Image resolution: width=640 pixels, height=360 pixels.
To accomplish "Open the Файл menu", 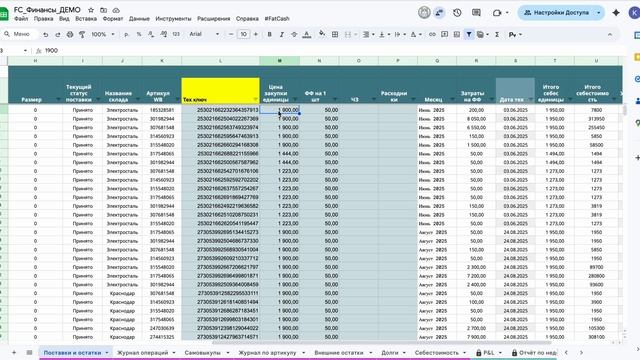I will [21, 19].
